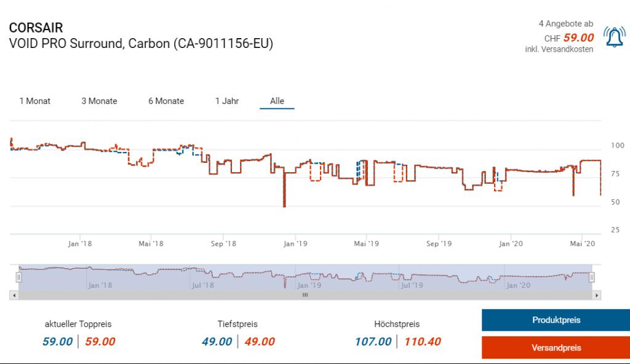Click the CORSAIR brand name
This screenshot has width=630, height=364.
[x=36, y=28]
